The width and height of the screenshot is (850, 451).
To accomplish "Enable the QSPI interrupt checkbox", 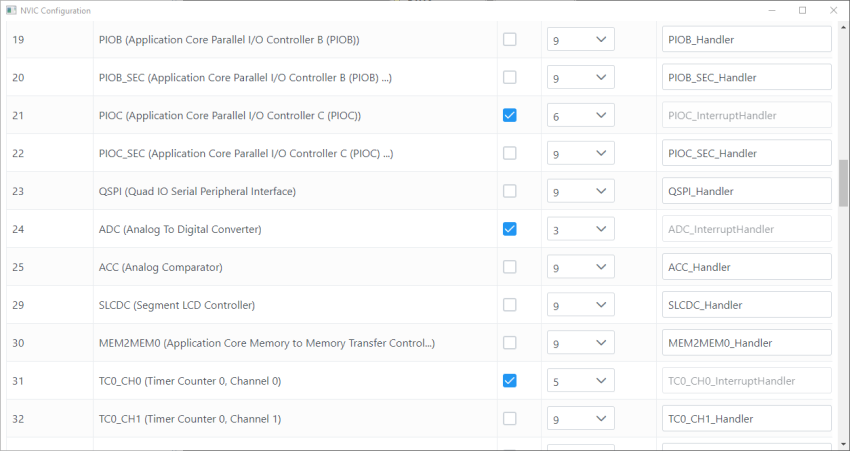I will 510,191.
